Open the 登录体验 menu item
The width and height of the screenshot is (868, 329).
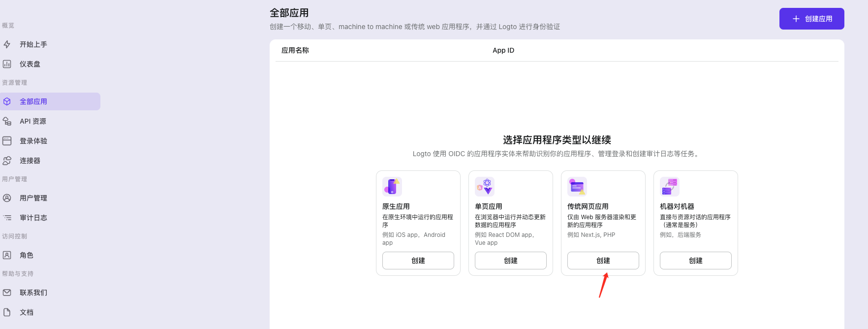(x=33, y=141)
